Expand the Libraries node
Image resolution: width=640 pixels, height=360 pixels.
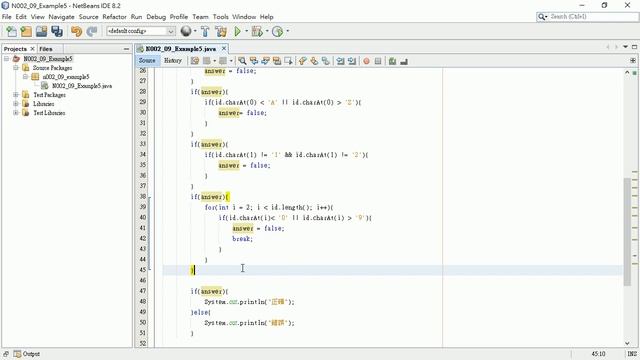tap(16, 104)
